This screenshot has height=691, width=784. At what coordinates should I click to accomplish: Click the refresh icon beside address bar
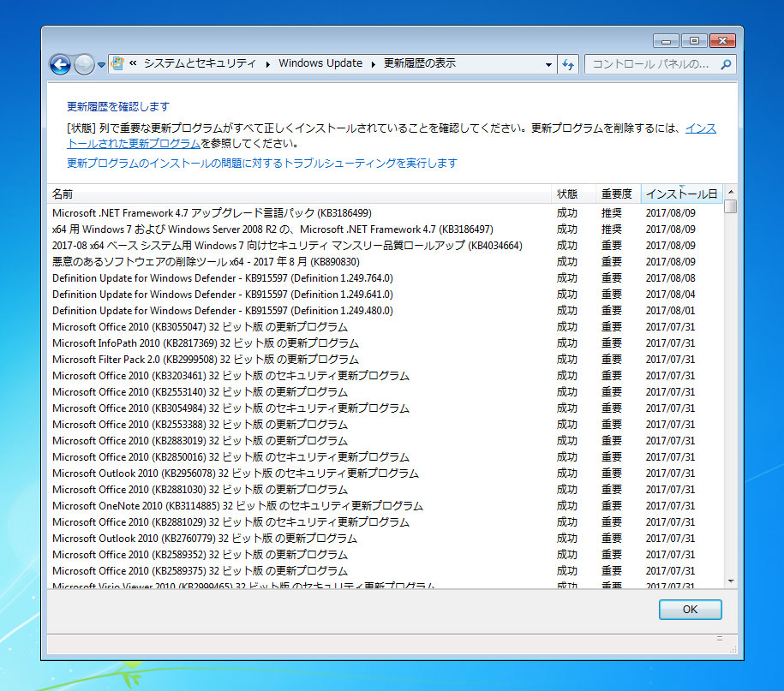[568, 64]
